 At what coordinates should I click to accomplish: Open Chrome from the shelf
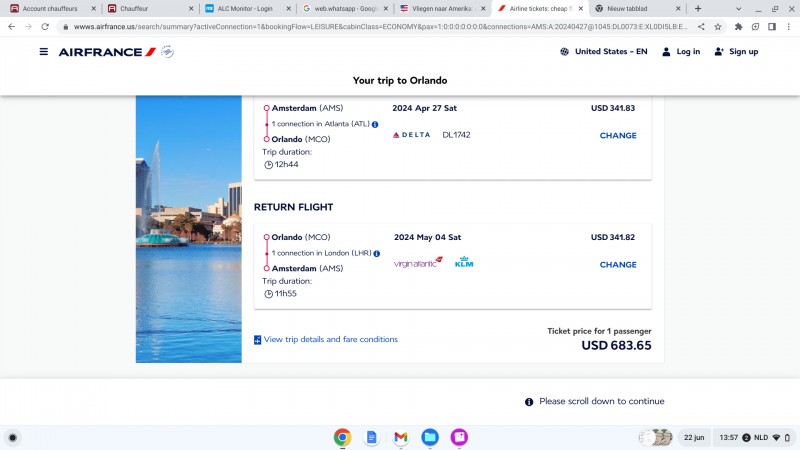click(342, 437)
